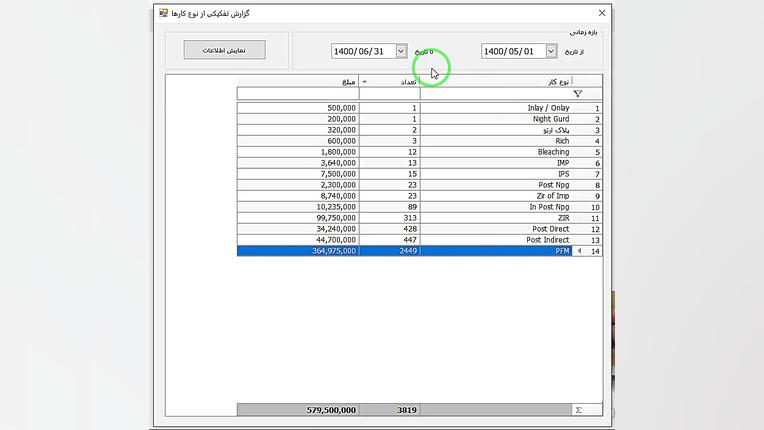Click row number 7 header
This screenshot has width=764, height=430.
(588, 174)
